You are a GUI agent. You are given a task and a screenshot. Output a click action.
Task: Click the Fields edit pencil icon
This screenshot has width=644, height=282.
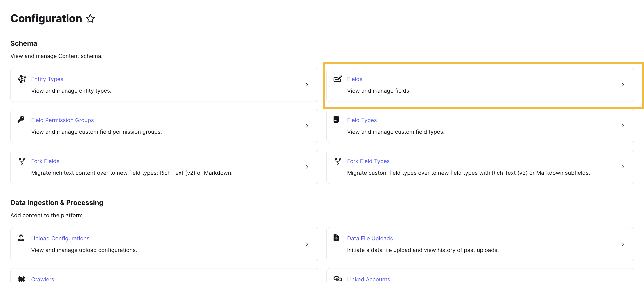pyautogui.click(x=338, y=79)
